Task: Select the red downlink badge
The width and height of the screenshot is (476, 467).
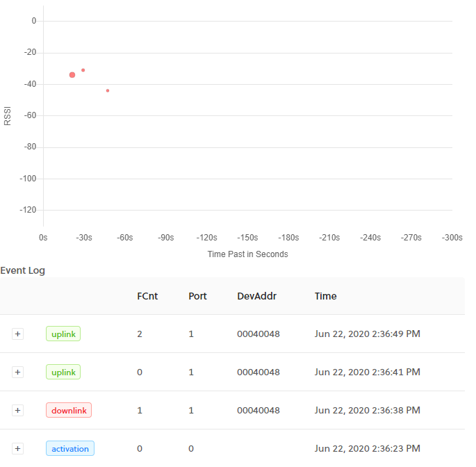Action: tap(69, 411)
